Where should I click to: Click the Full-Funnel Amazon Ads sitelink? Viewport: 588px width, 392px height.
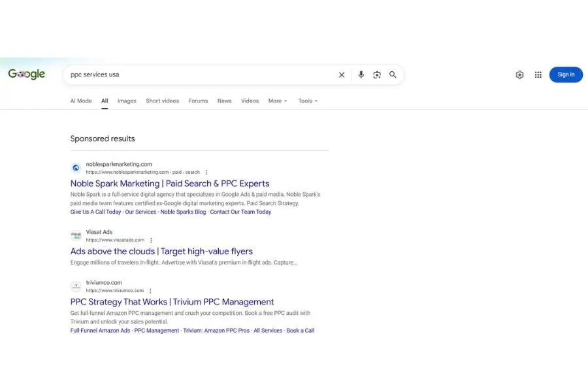point(100,331)
